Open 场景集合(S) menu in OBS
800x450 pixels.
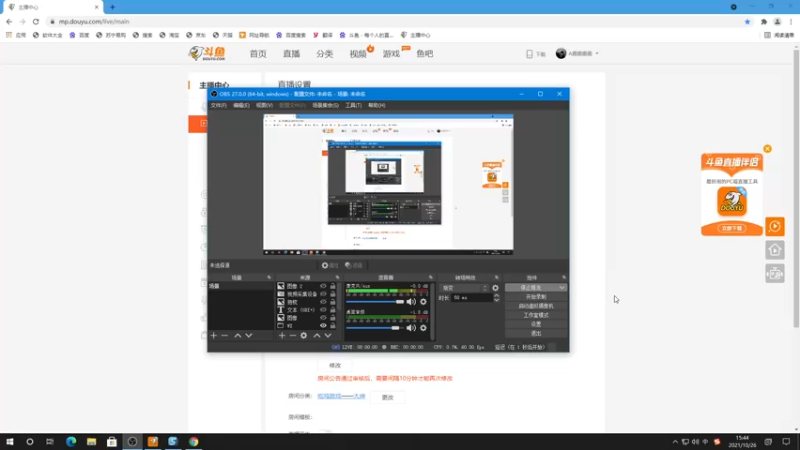click(x=325, y=105)
